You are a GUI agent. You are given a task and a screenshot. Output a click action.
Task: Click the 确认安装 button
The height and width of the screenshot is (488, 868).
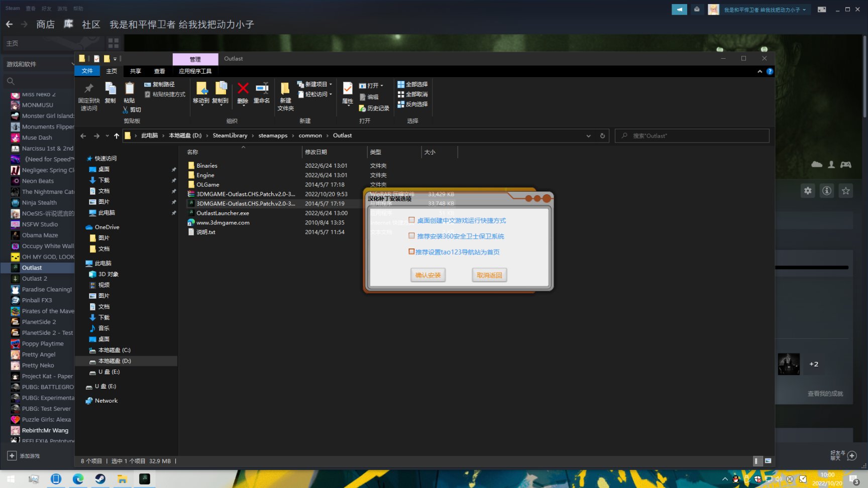[428, 275]
